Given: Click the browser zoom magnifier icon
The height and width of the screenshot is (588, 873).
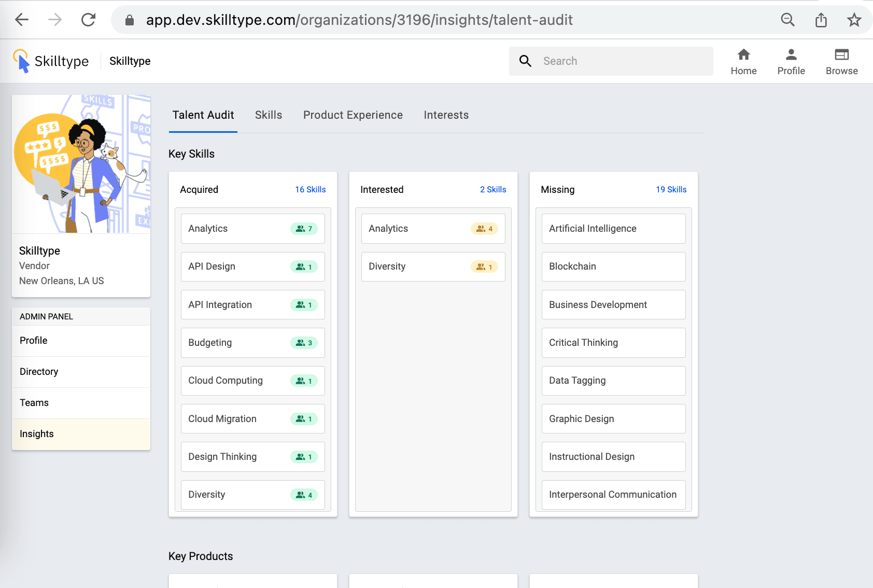Looking at the screenshot, I should click(787, 20).
